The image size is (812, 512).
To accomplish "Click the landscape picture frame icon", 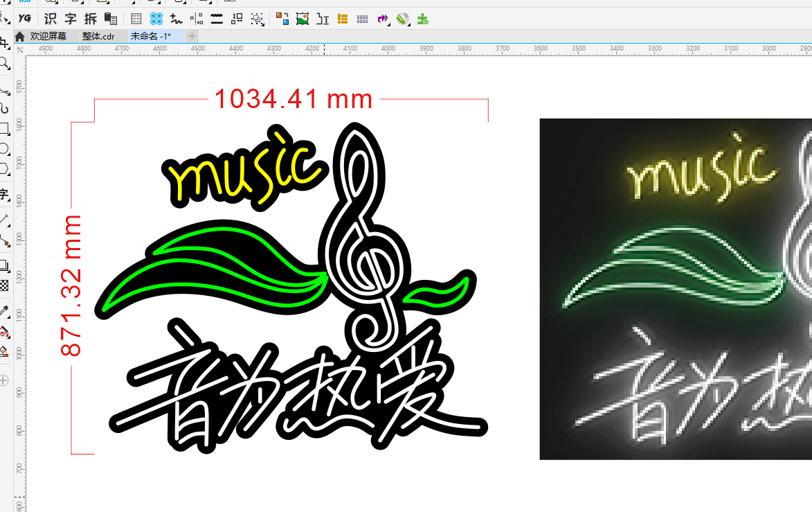I will point(303,19).
